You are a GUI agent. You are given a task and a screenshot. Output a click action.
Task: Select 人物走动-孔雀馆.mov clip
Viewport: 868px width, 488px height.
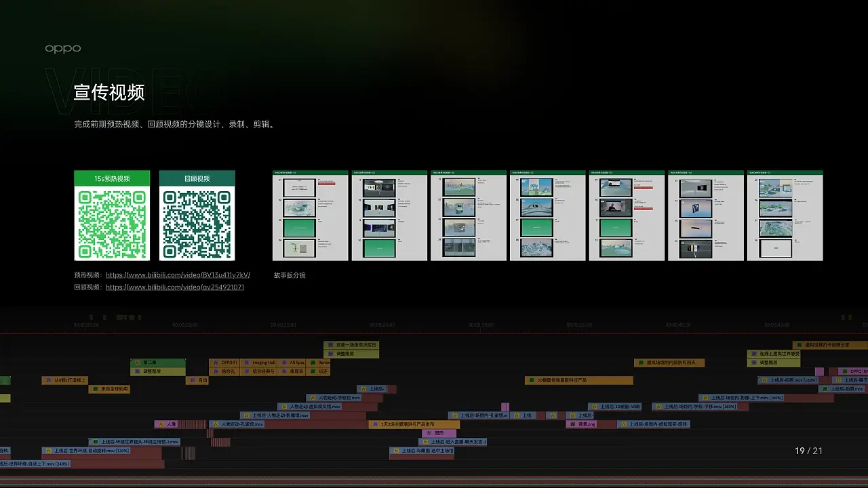[x=237, y=424]
